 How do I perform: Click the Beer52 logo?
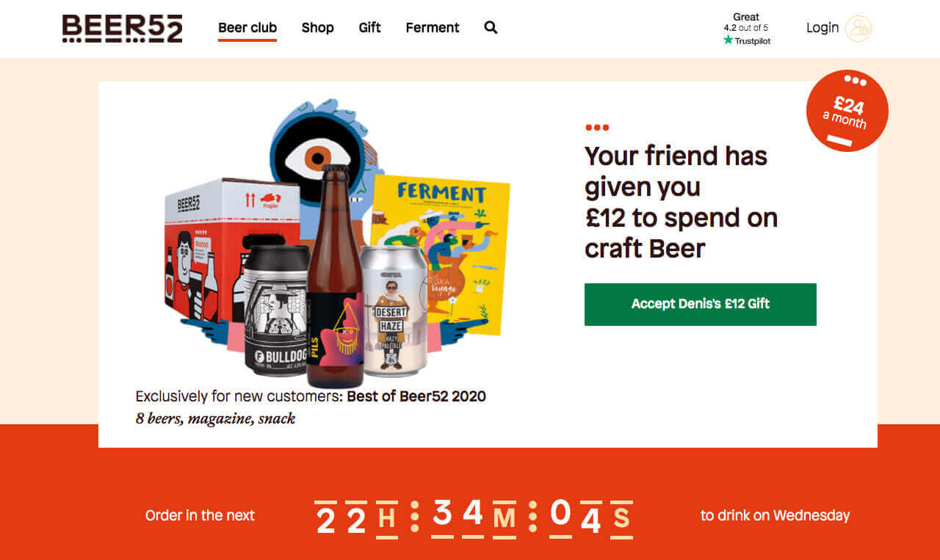coord(122,29)
